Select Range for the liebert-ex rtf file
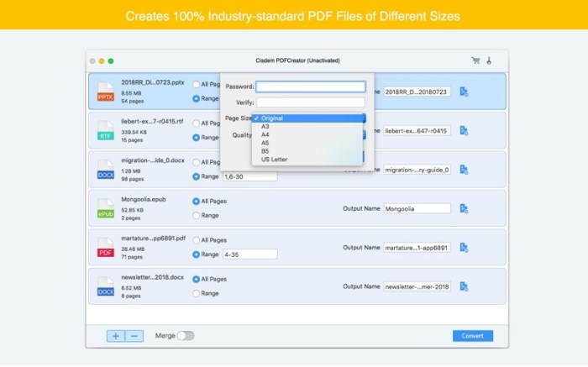This screenshot has height=367, width=588. tap(196, 138)
